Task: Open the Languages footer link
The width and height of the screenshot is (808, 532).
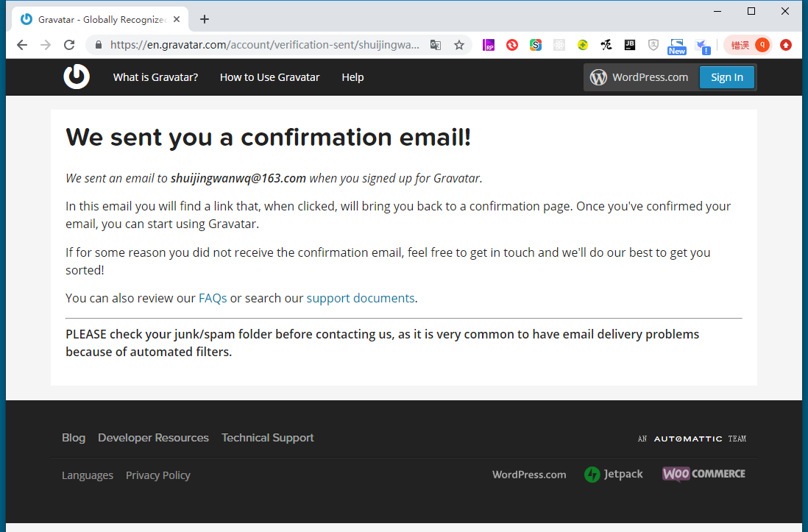Action: (x=88, y=475)
